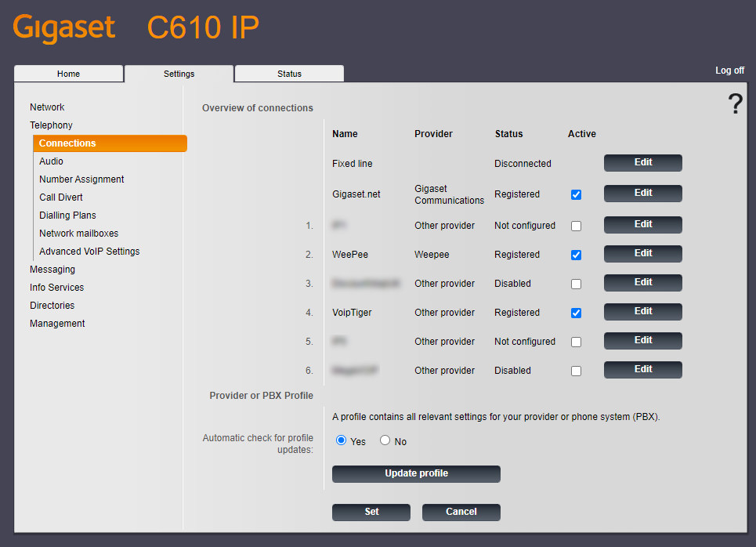Click the Gigaset logo

[x=64, y=28]
